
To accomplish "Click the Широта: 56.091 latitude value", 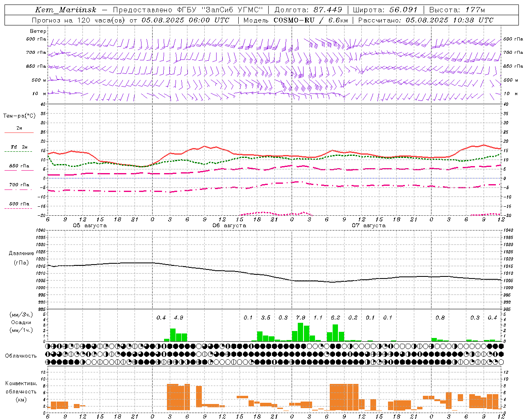I will [385, 10].
